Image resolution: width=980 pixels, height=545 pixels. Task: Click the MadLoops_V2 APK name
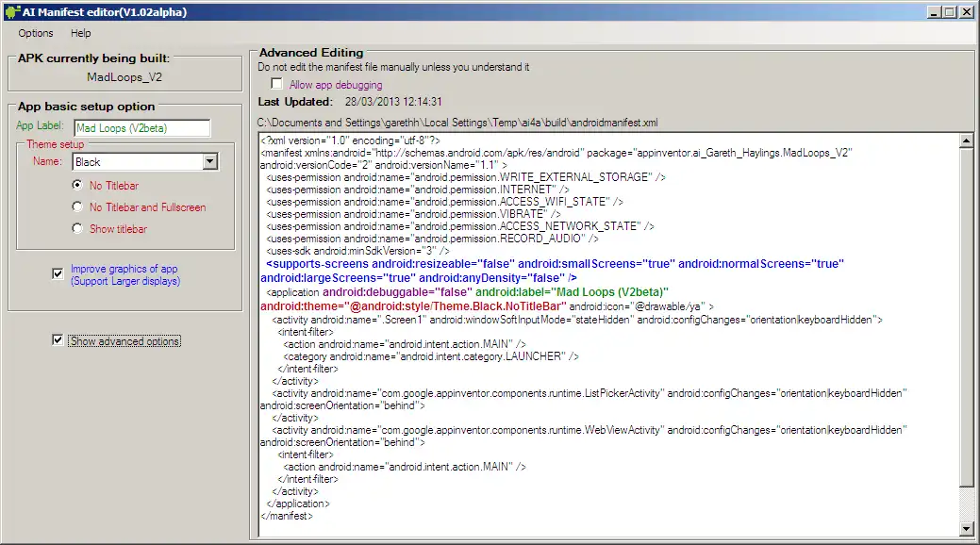click(125, 77)
